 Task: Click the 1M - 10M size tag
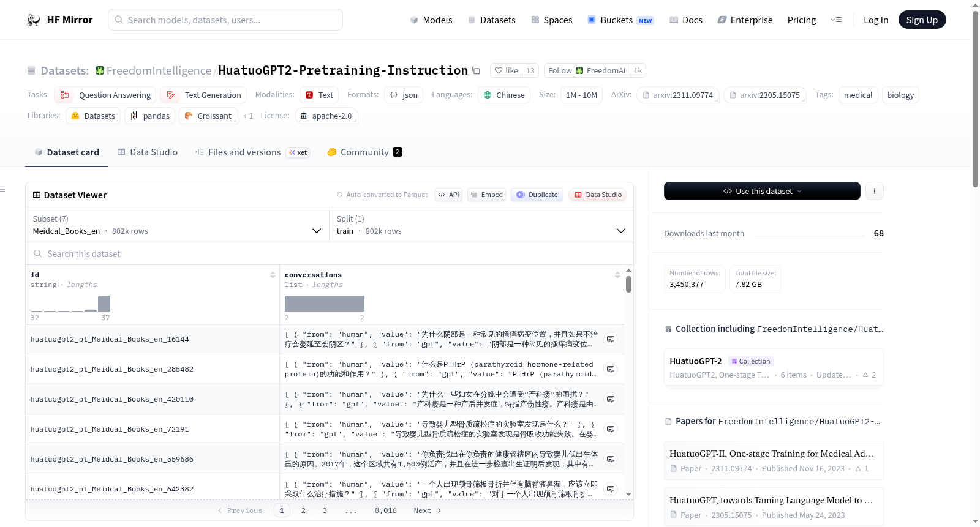click(x=581, y=95)
